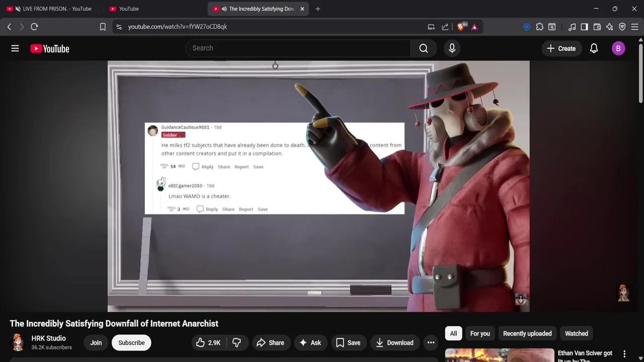The height and width of the screenshot is (362, 644).
Task: Save video to playlist
Action: coord(348,343)
